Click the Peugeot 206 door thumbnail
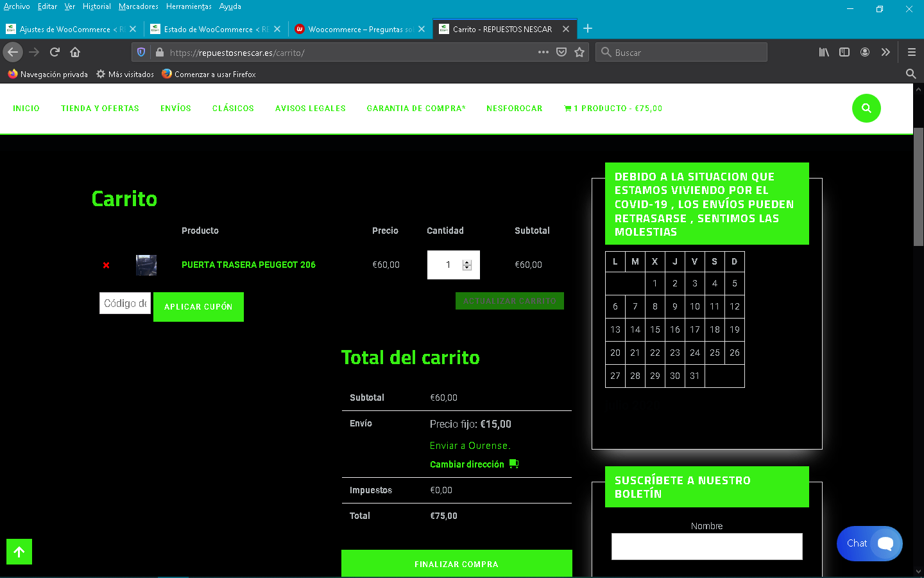 (x=146, y=265)
